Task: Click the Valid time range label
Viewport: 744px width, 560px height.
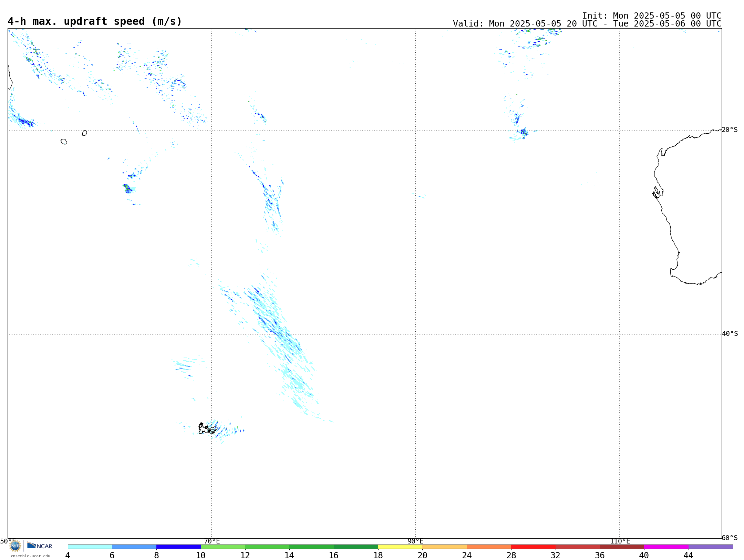Action: [x=587, y=24]
